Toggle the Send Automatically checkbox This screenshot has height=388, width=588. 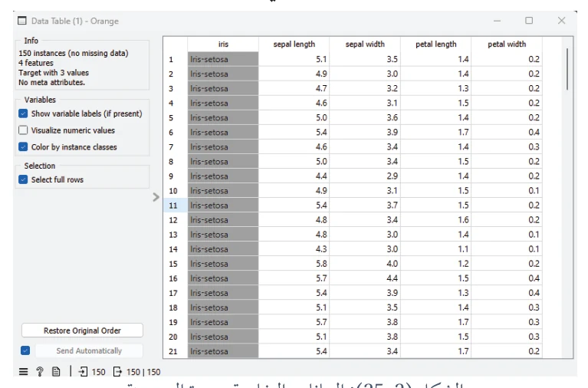[x=25, y=350]
